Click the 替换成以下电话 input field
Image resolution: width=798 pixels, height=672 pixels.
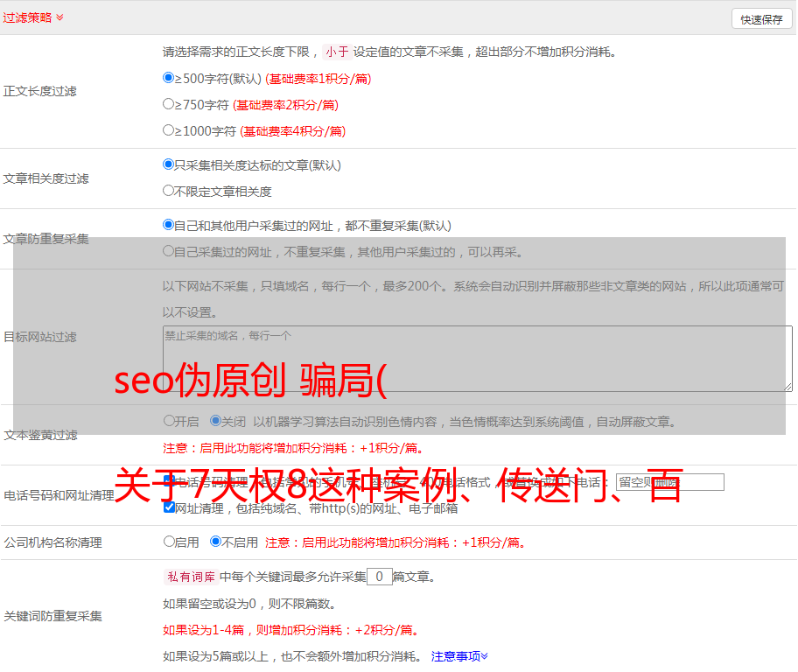coord(669,482)
